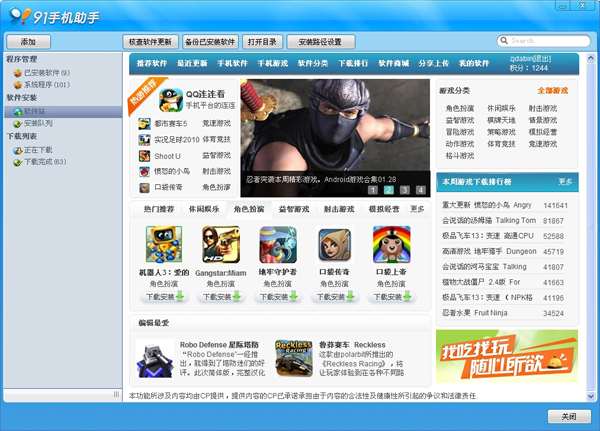This screenshot has width=600, height=431.
Task: Open 下载完成 in the download list
Action: (44, 161)
